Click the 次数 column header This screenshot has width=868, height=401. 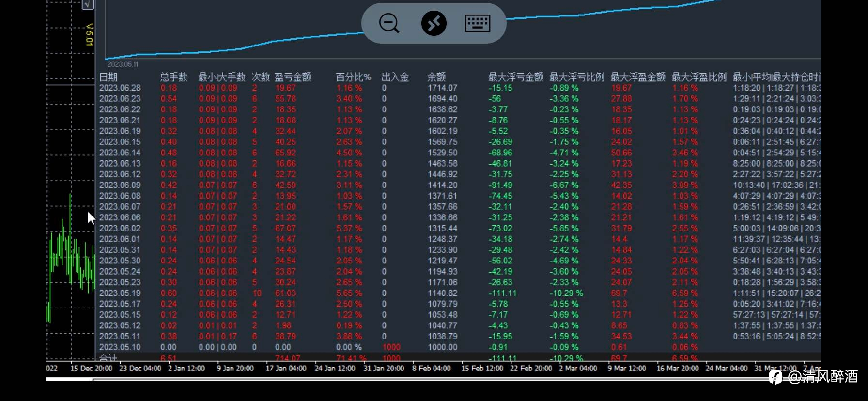(261, 77)
